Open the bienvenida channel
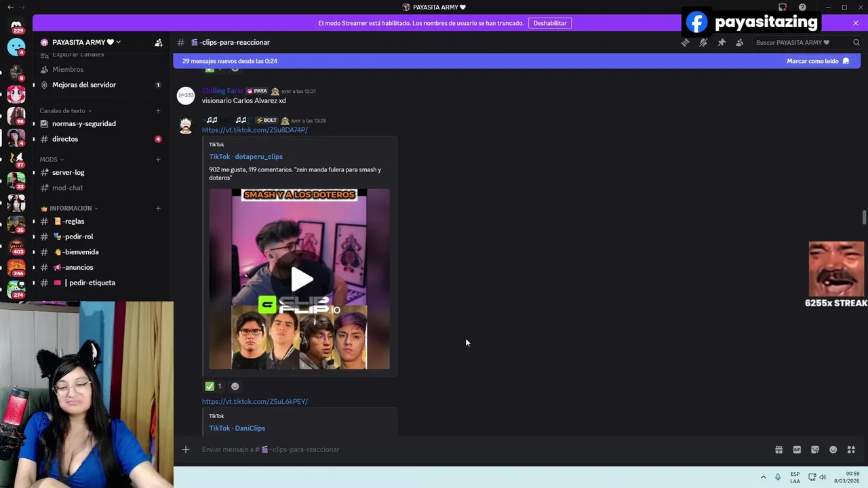The width and height of the screenshot is (868, 488). coord(76,252)
